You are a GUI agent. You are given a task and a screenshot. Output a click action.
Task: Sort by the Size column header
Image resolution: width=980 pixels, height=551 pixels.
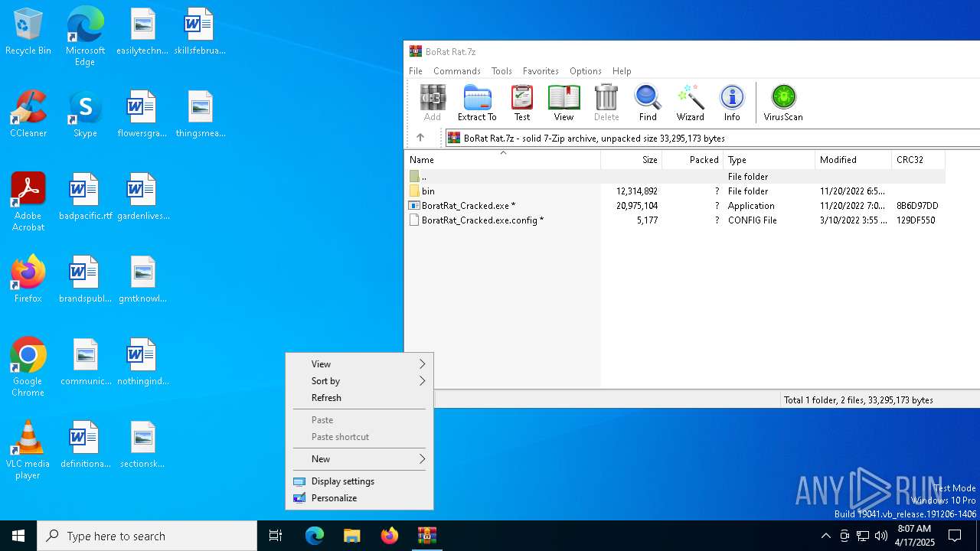(x=632, y=160)
